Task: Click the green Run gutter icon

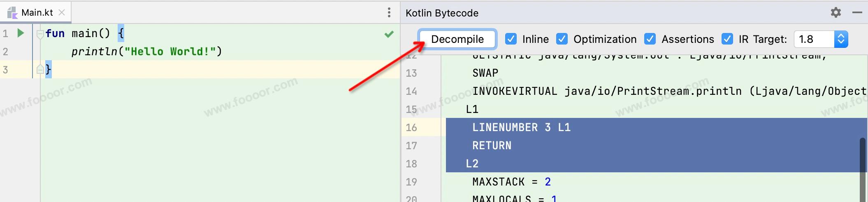Action: [x=21, y=33]
